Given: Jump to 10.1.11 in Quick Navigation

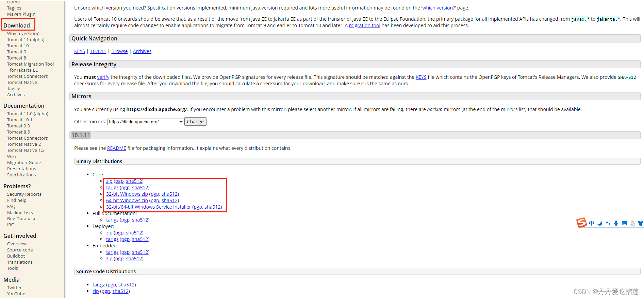Looking at the screenshot, I should pos(98,51).
